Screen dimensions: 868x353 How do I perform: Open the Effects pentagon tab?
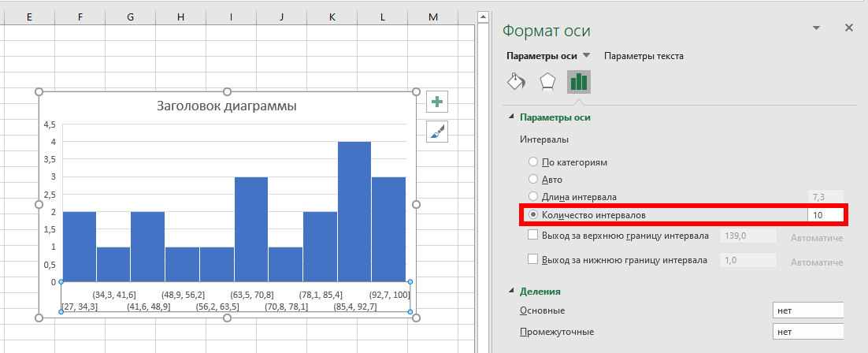(547, 82)
